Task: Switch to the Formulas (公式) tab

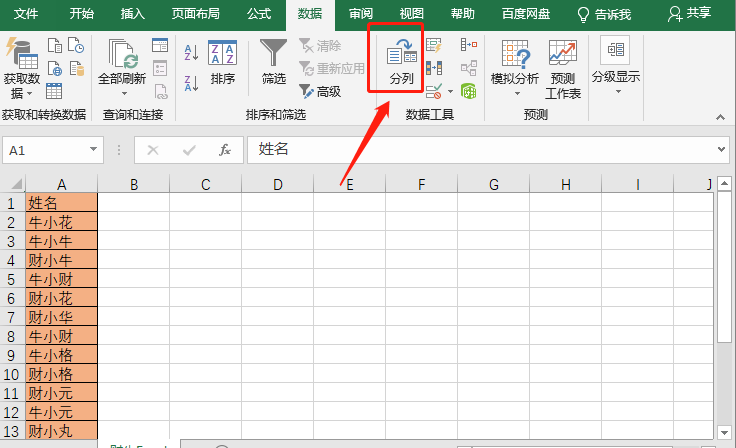Action: tap(258, 13)
